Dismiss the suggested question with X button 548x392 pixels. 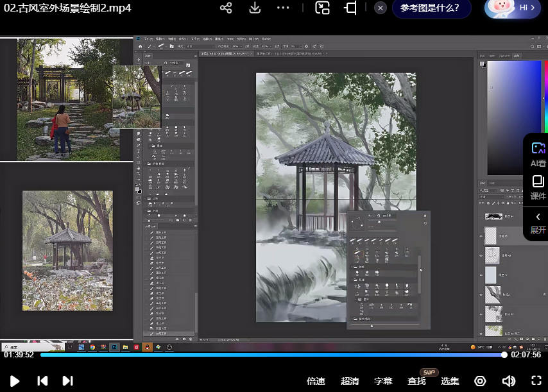click(381, 8)
